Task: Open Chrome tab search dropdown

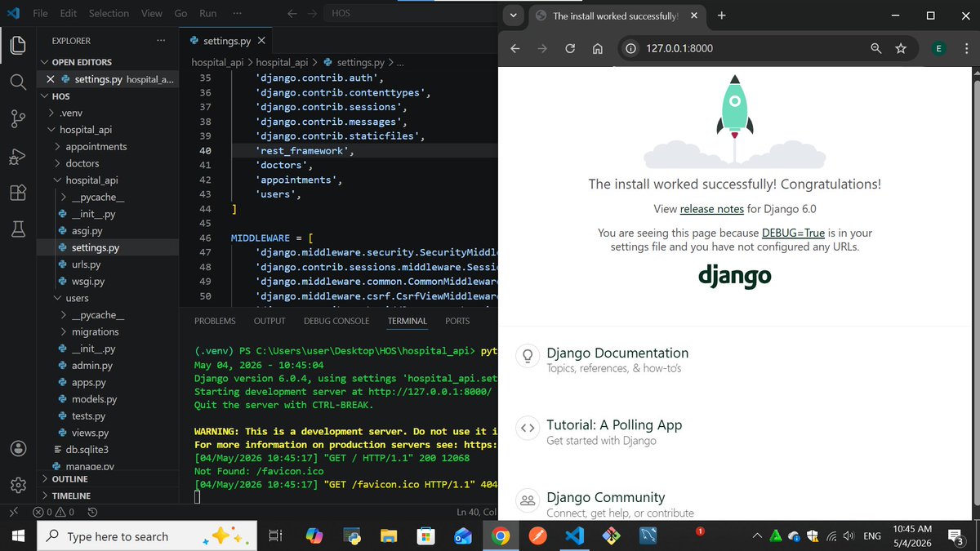Action: tap(513, 16)
